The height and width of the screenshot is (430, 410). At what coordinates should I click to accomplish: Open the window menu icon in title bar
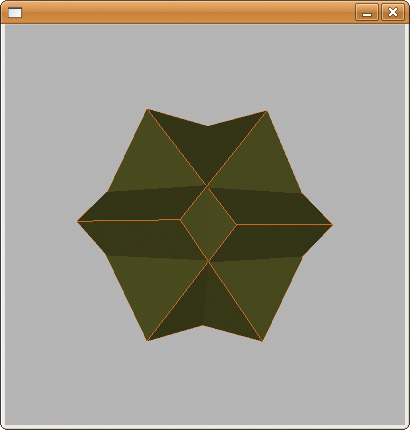coord(15,13)
